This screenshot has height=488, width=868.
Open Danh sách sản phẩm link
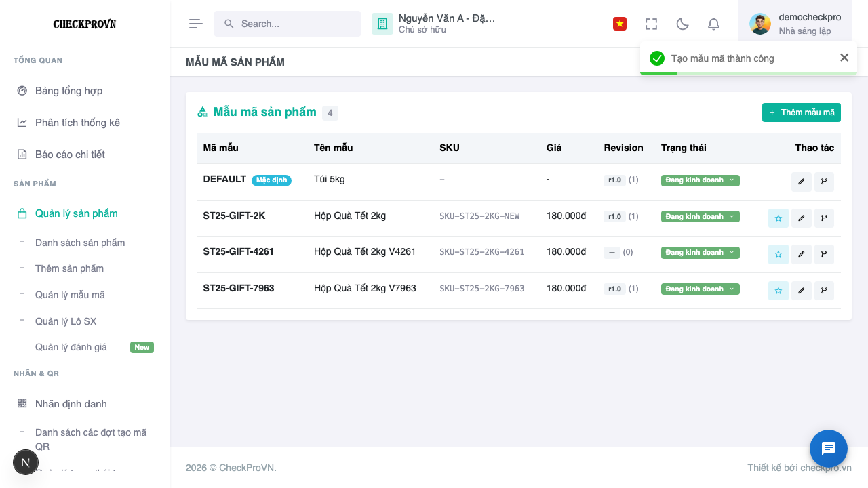[x=80, y=243]
